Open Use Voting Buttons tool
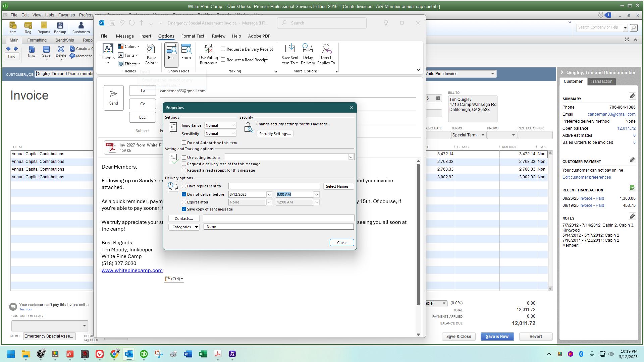The height and width of the screenshot is (362, 644). click(x=208, y=54)
